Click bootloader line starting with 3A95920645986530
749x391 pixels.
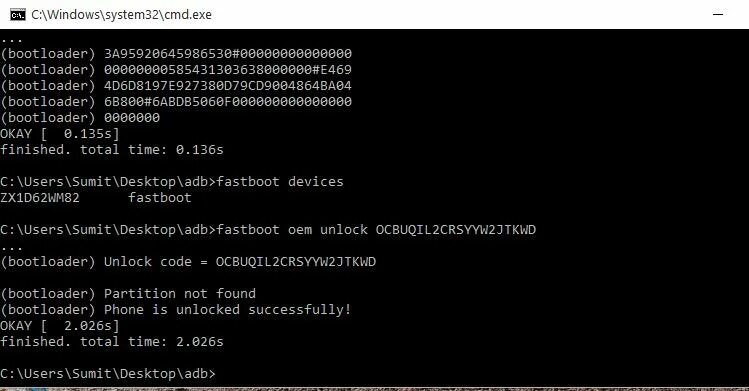[x=176, y=53]
